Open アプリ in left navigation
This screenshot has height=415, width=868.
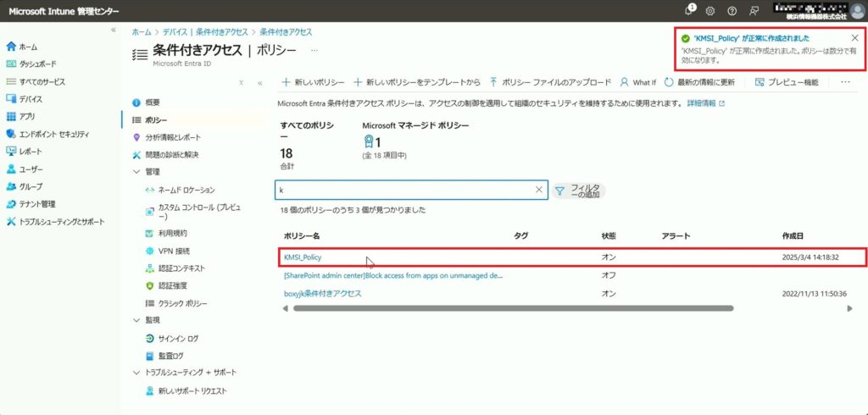click(20, 117)
